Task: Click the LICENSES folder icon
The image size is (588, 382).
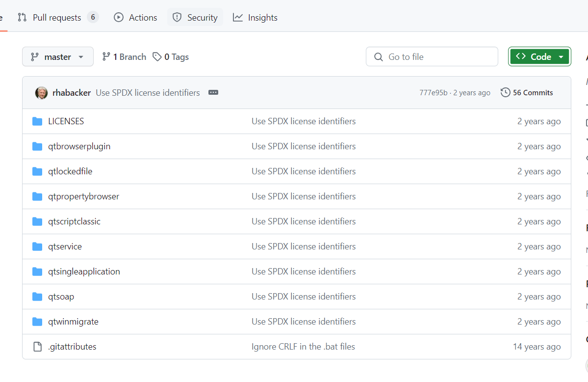Action: click(x=37, y=121)
